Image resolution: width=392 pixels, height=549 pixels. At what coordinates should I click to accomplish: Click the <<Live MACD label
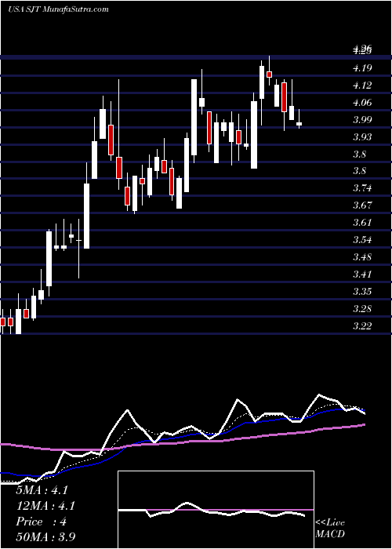pyautogui.click(x=330, y=529)
